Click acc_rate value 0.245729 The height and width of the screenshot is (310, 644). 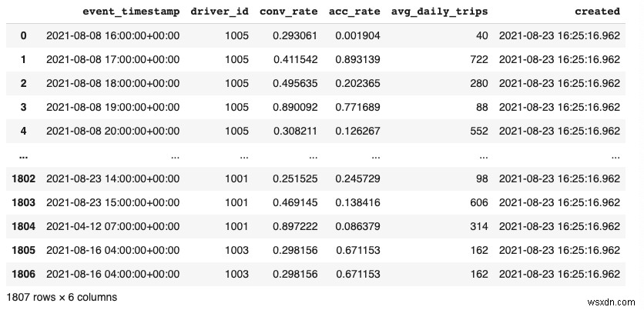pos(357,178)
